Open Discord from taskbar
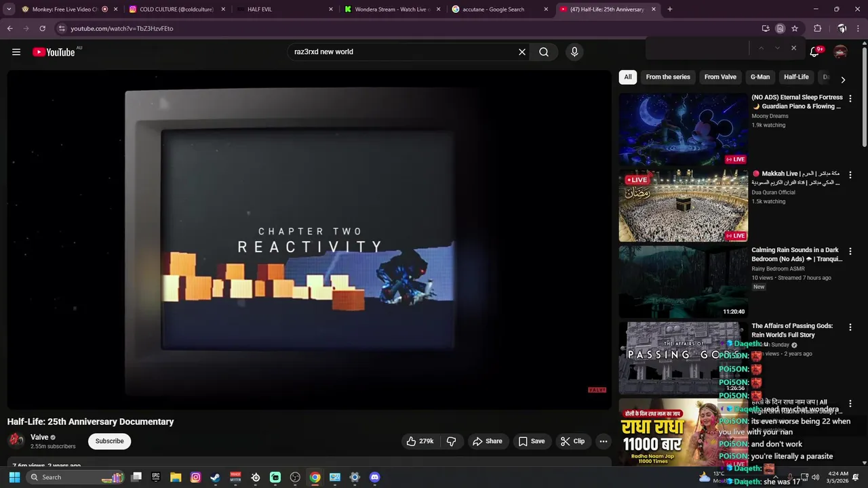Viewport: 868px width, 488px height. click(374, 477)
